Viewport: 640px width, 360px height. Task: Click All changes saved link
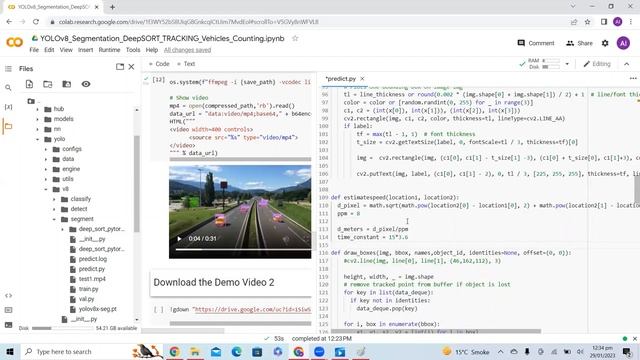tap(187, 50)
